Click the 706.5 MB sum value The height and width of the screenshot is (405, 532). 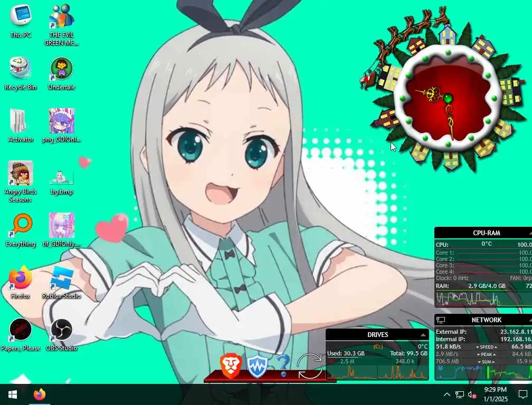pos(447,362)
